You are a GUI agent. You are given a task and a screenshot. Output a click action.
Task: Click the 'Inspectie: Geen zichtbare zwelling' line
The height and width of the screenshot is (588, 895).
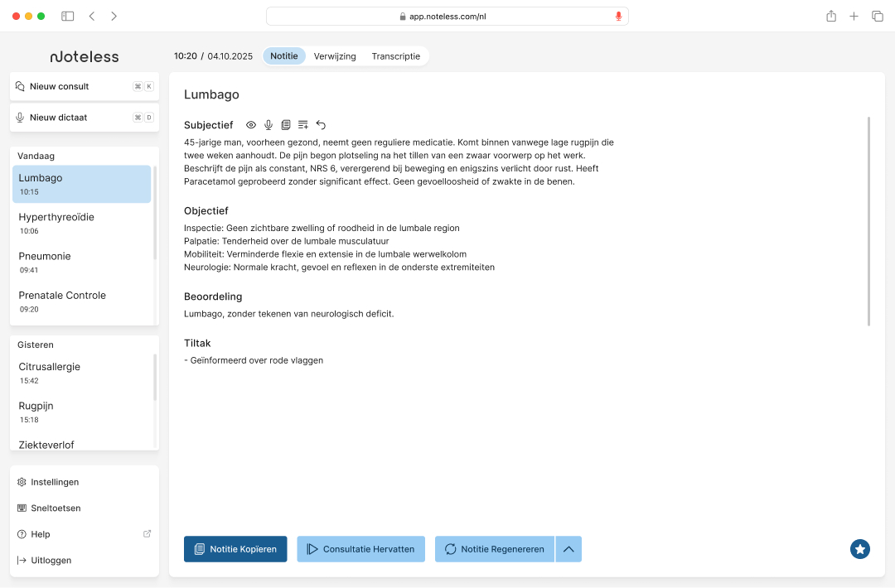pos(322,228)
